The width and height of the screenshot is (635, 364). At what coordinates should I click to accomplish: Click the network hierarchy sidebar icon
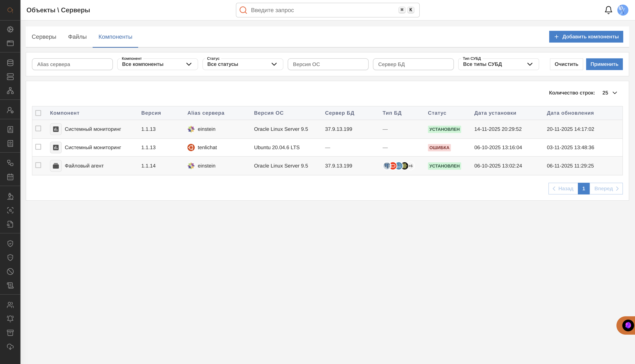[x=10, y=90]
